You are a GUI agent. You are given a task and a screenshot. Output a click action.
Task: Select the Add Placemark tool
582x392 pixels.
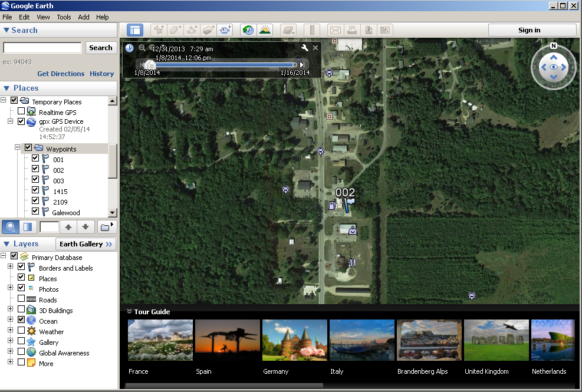click(x=158, y=29)
